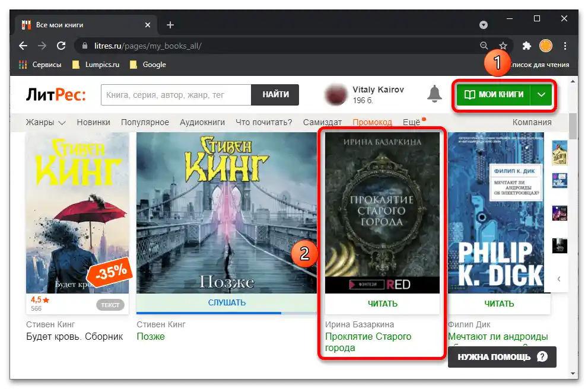
Task: Go back with the browser back arrow
Action: [x=23, y=46]
